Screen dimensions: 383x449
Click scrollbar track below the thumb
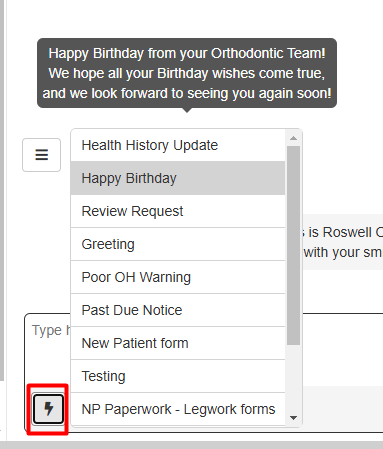[x=293, y=378]
